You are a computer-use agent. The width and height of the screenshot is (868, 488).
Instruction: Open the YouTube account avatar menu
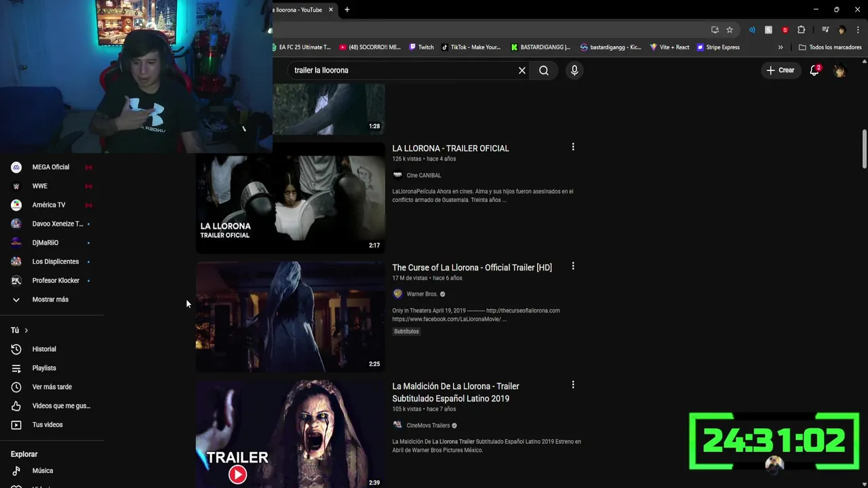click(840, 70)
